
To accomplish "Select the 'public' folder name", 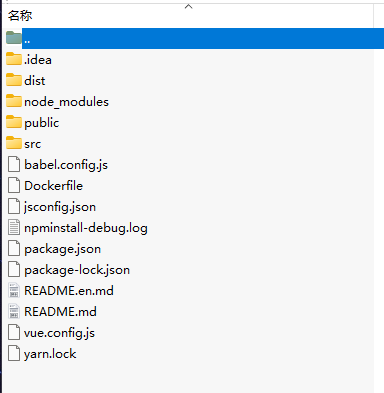I will [x=42, y=123].
